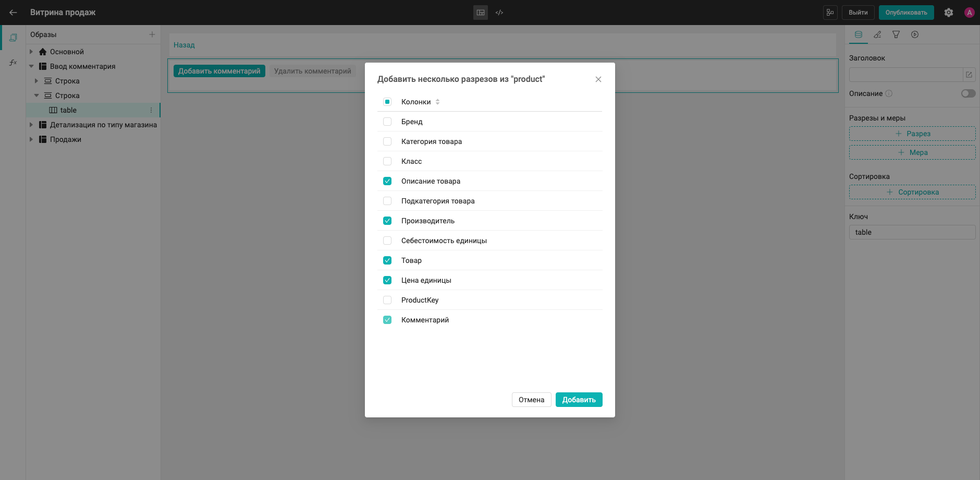Check the Категория товара checkbox
The height and width of the screenshot is (480, 980).
point(387,141)
